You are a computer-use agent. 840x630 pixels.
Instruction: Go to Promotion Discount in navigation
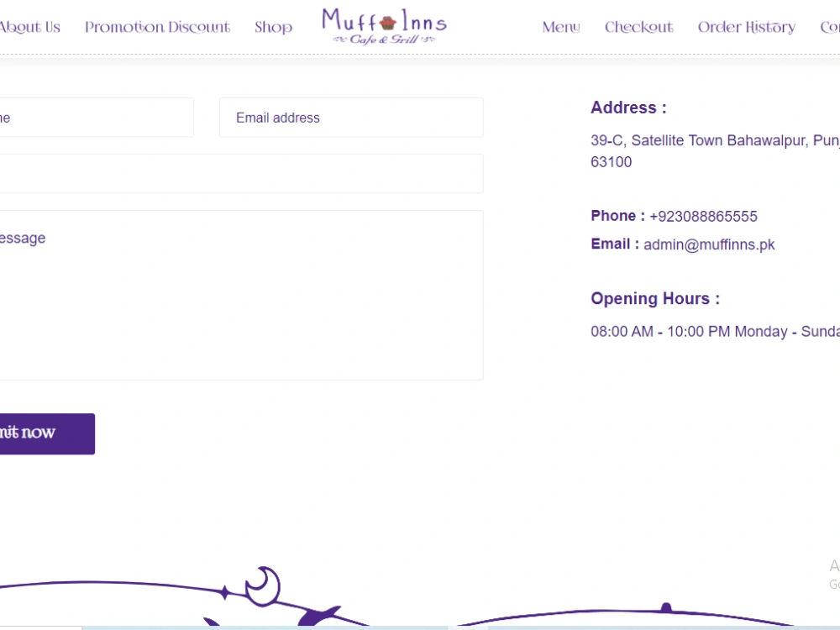click(157, 27)
